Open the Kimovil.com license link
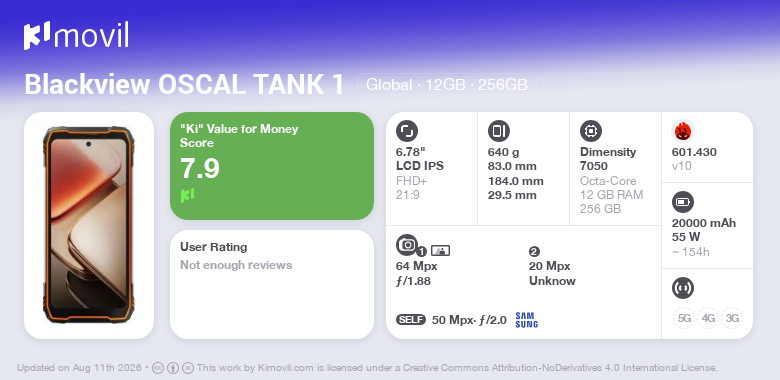 click(x=286, y=369)
